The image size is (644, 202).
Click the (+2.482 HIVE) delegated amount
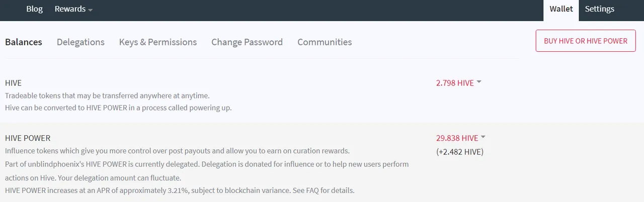(460, 152)
